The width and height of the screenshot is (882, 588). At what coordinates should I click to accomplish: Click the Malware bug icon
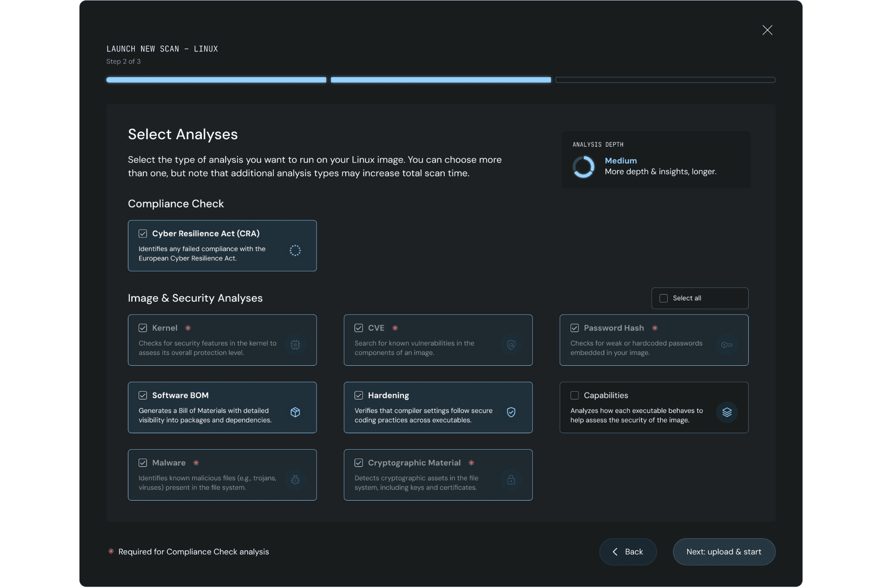tap(295, 480)
